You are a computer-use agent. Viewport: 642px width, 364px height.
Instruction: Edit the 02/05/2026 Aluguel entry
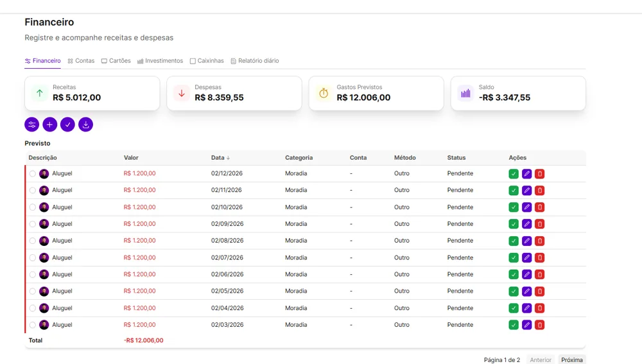[x=526, y=291]
